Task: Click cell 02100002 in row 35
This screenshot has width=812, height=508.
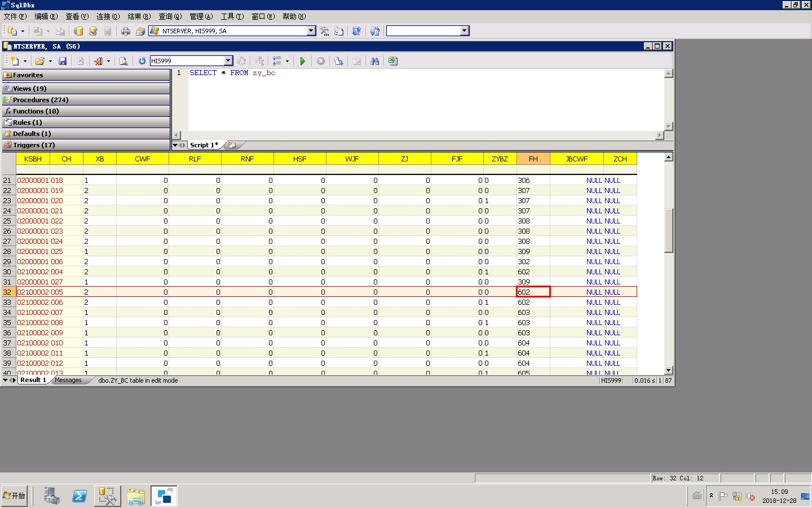Action: click(x=33, y=322)
